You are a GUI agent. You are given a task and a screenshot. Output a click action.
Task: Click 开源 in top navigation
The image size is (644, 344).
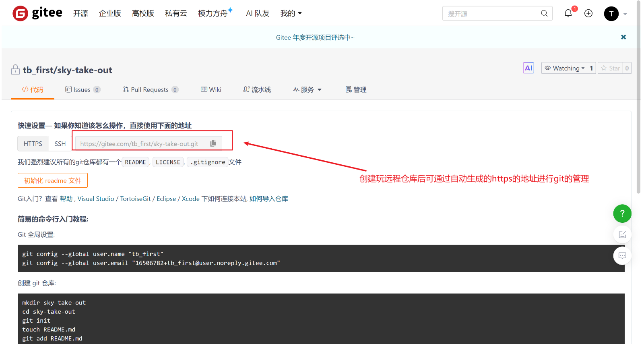[x=80, y=13]
